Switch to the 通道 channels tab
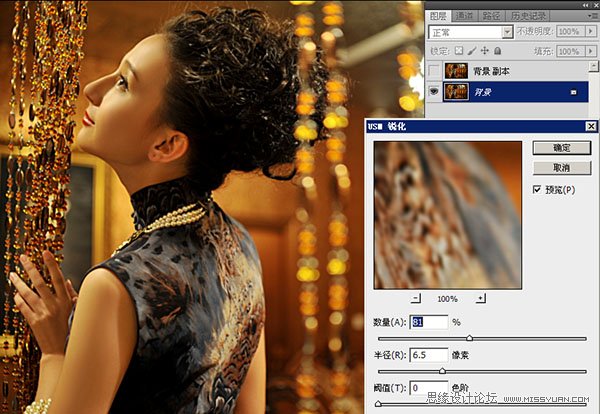The height and width of the screenshot is (414, 600). [464, 17]
